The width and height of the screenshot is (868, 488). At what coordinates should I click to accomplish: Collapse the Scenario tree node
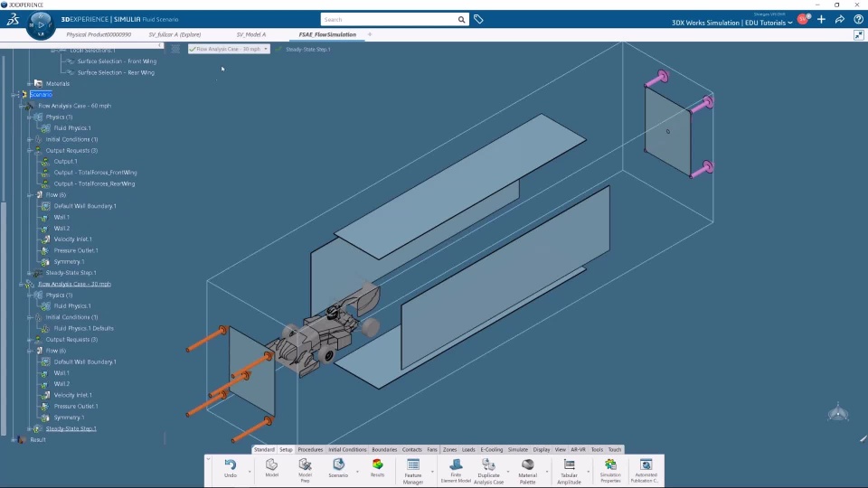(x=14, y=95)
